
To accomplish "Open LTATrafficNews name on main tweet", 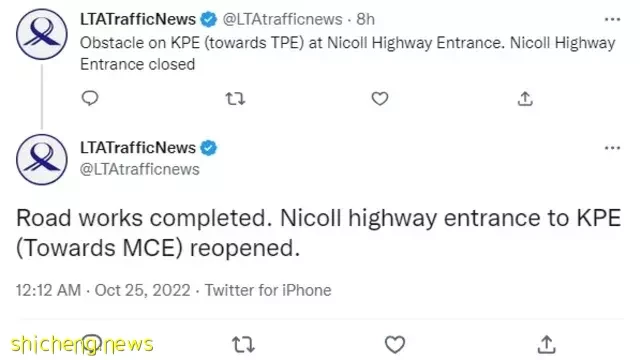I will [138, 148].
